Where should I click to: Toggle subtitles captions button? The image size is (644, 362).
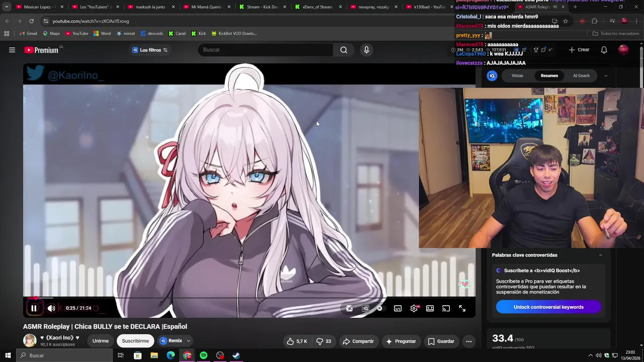[397, 308]
